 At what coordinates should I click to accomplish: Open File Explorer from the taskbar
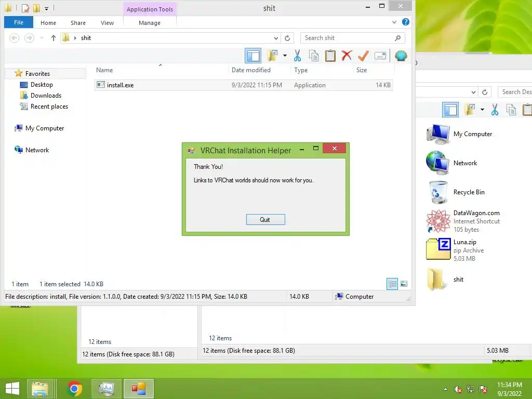(40, 389)
